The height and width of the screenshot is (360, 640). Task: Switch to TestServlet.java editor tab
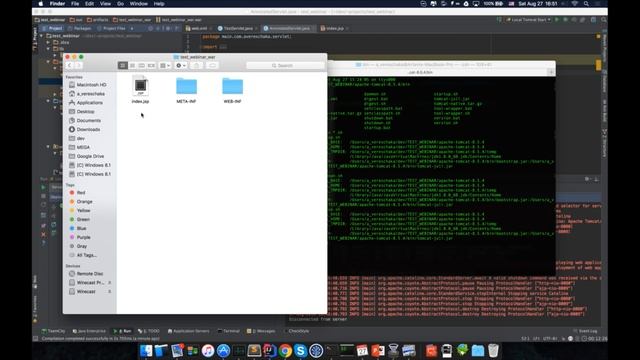tap(238, 28)
